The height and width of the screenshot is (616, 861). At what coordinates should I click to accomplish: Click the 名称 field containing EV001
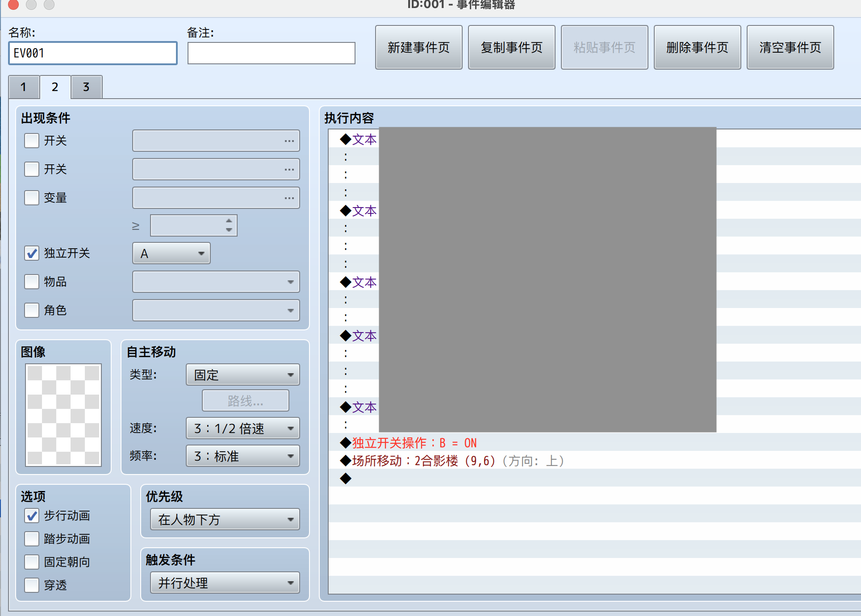pyautogui.click(x=93, y=53)
